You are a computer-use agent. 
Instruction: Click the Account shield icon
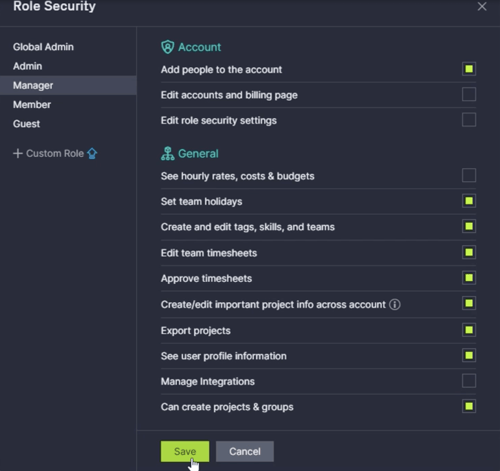coord(167,47)
